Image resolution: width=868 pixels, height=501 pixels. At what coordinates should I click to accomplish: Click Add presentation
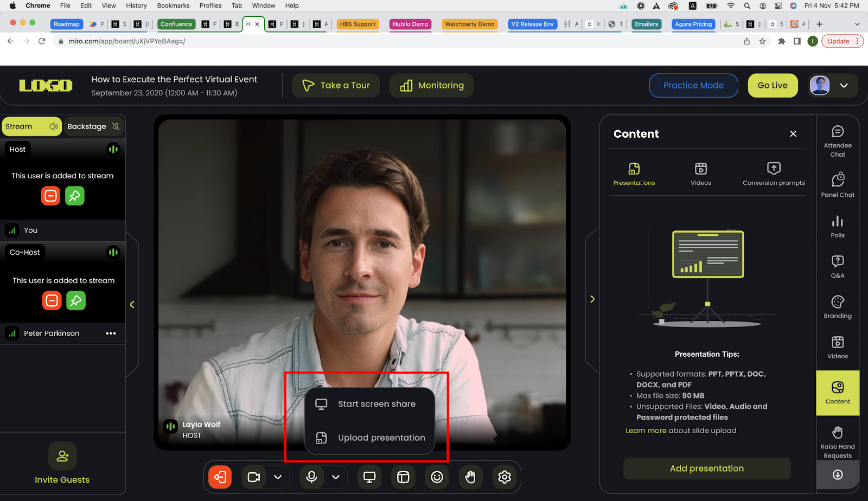point(706,468)
